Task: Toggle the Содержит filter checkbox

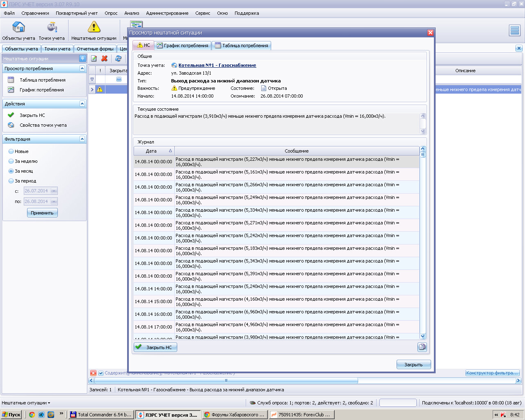Action: click(101, 373)
